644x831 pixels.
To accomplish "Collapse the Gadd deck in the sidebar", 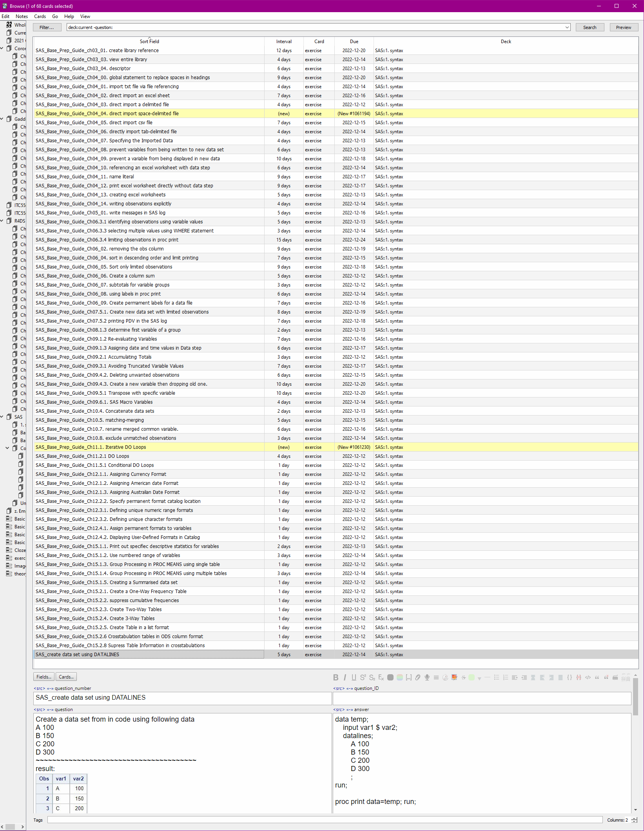I will (x=2, y=119).
